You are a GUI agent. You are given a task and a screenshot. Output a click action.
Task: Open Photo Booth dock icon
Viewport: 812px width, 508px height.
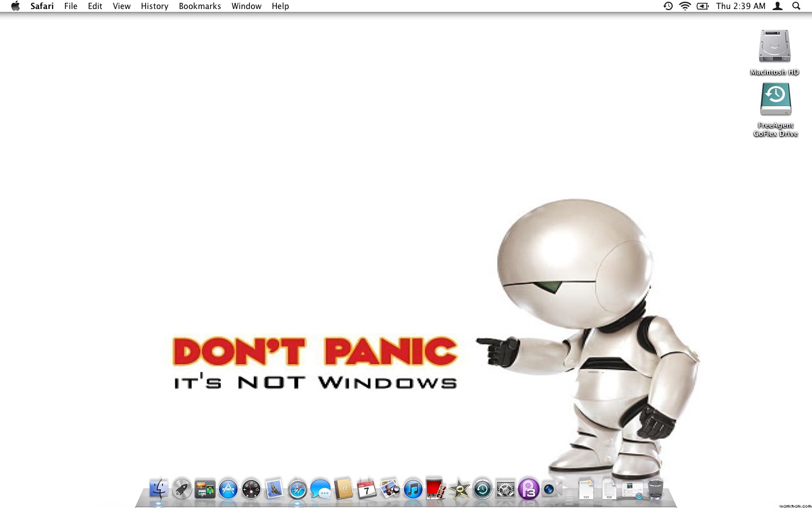(x=436, y=489)
